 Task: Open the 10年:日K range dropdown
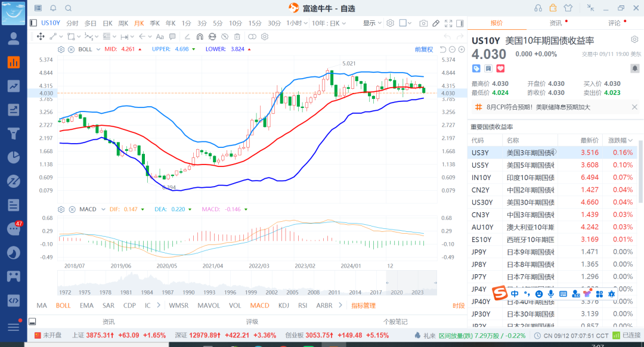(329, 23)
